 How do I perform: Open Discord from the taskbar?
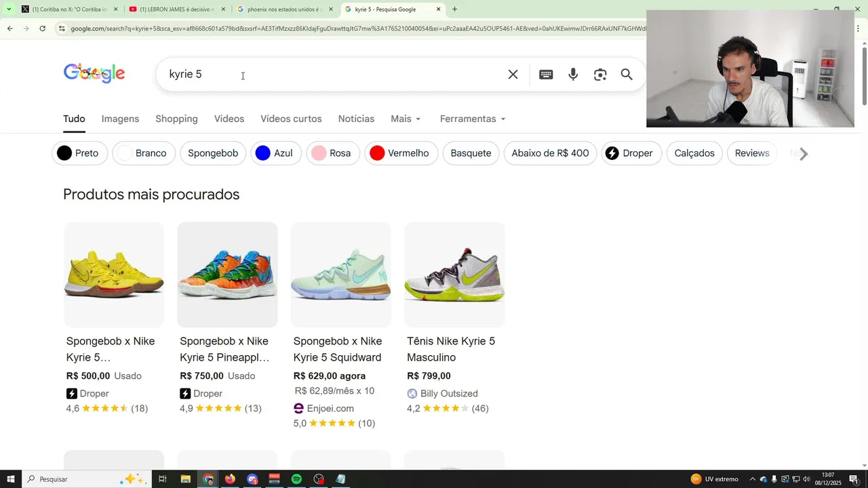click(252, 479)
